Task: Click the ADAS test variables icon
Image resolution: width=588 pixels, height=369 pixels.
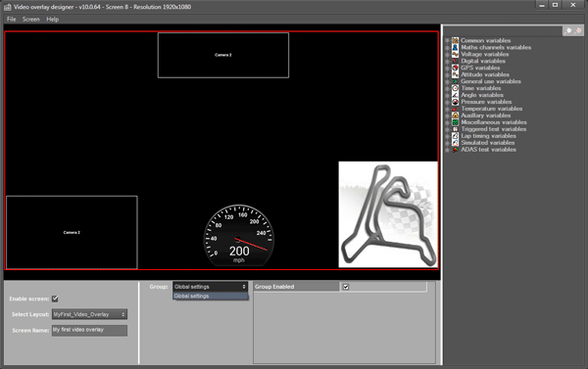Action: pyautogui.click(x=455, y=150)
